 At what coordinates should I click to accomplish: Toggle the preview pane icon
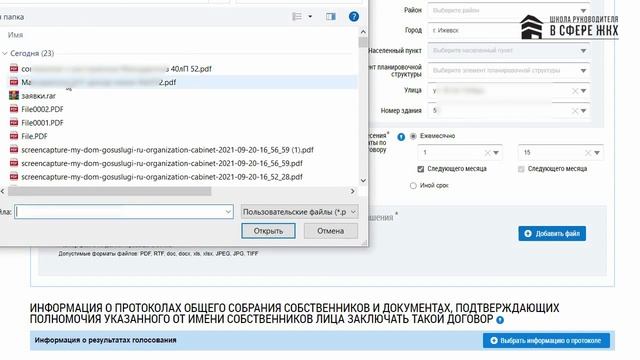point(331,17)
